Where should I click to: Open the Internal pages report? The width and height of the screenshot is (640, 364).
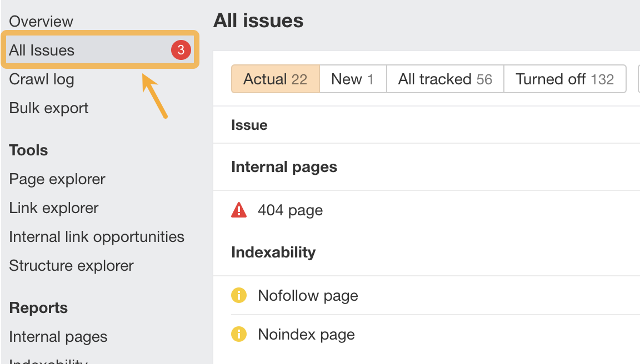pyautogui.click(x=58, y=336)
